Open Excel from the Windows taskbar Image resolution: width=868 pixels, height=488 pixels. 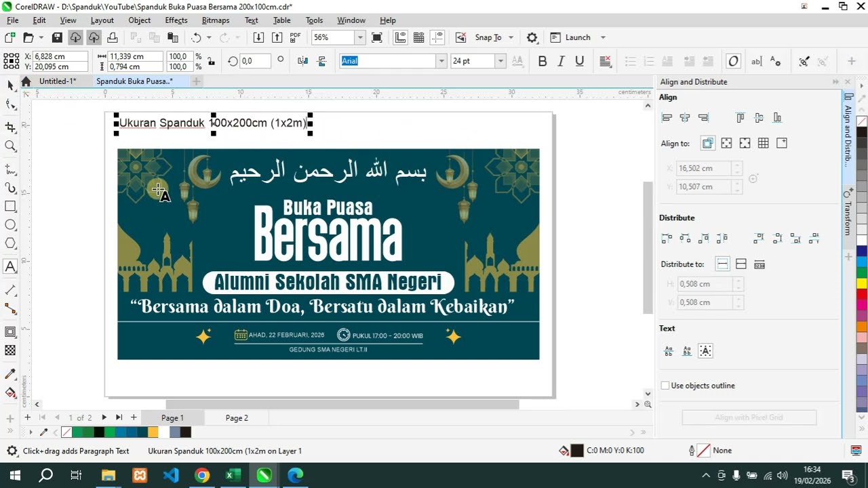coord(233,475)
